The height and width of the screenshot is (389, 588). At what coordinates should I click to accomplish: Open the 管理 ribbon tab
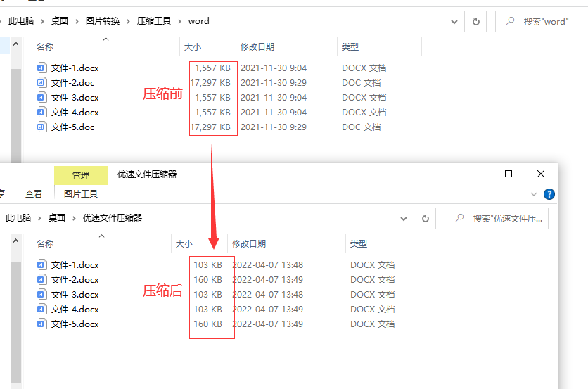coord(81,176)
